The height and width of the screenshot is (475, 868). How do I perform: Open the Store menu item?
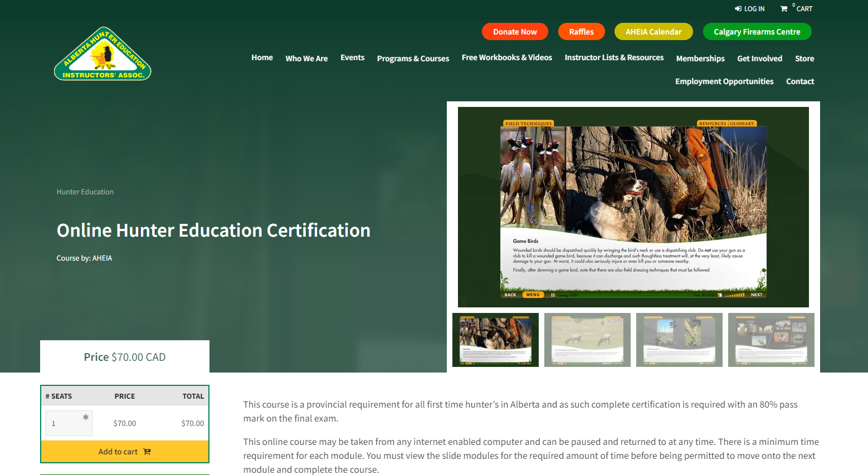pyautogui.click(x=804, y=58)
